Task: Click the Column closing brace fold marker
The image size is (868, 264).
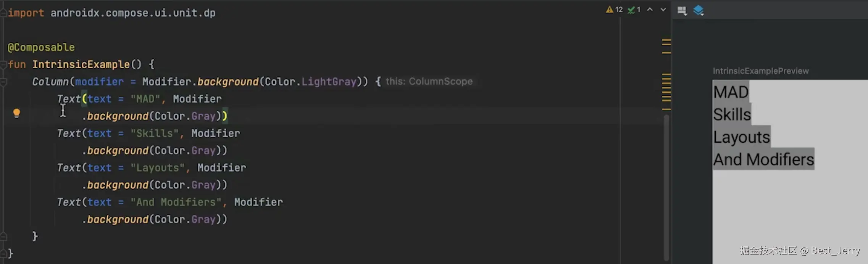Action: (3, 237)
